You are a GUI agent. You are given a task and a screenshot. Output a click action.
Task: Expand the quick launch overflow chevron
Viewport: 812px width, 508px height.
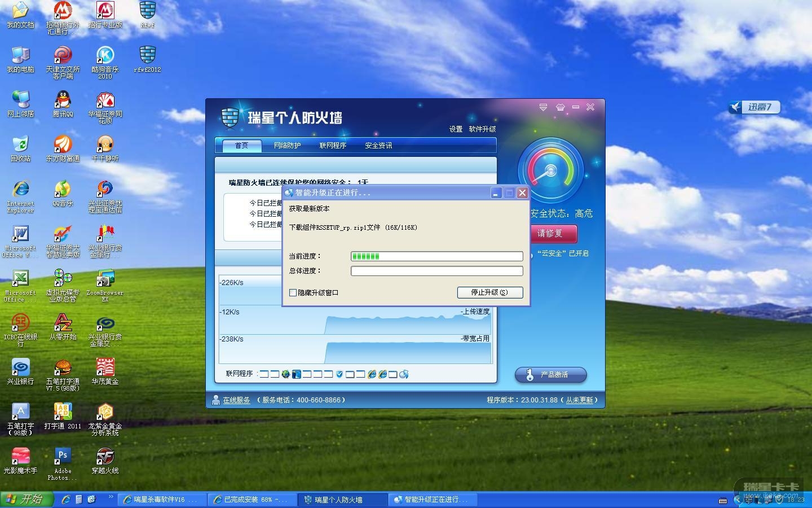111,497
